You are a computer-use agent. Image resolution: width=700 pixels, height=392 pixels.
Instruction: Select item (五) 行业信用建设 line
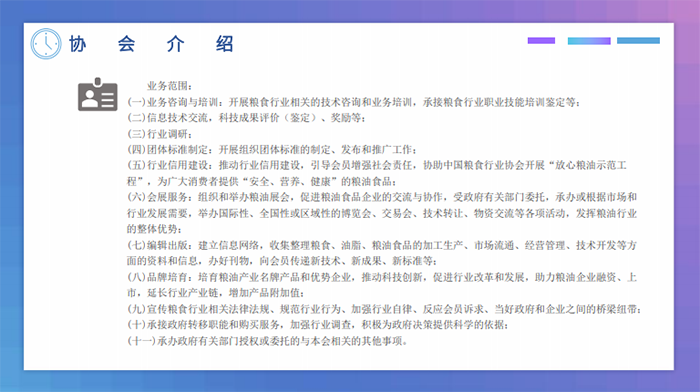377,173
